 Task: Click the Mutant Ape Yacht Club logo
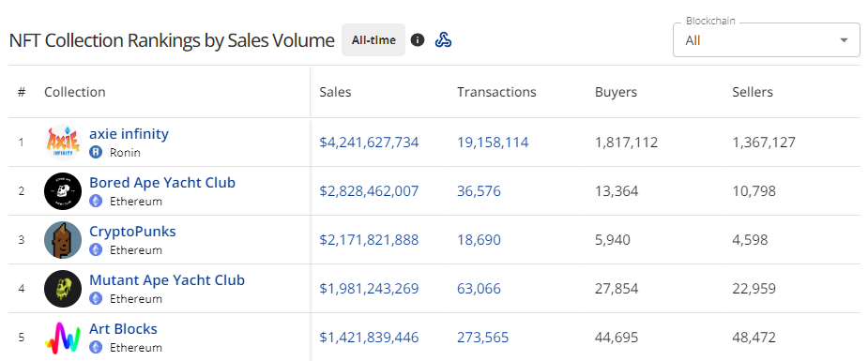pos(63,289)
